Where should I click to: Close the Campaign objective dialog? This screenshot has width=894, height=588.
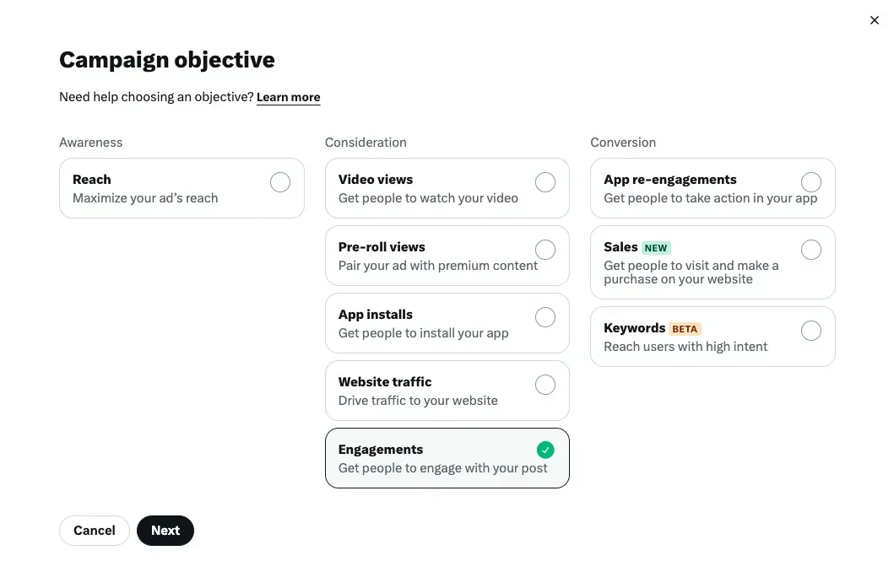pos(874,20)
